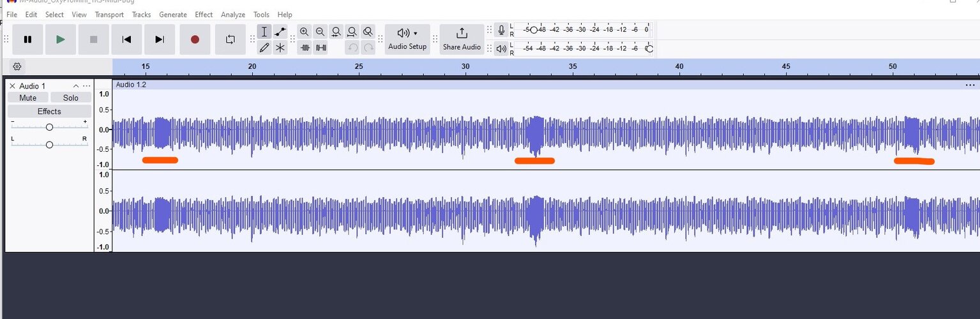Open the Effect menu

[x=204, y=15]
